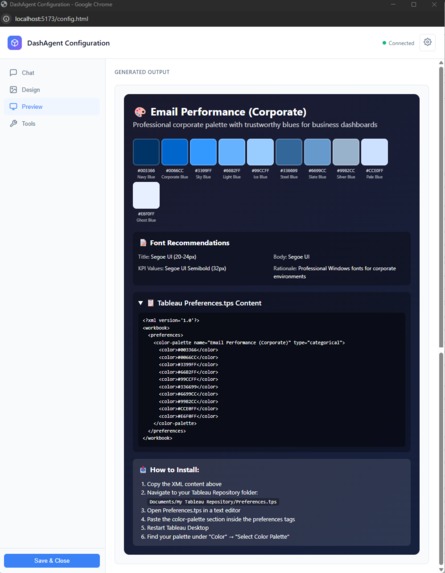Select the Ghost Blue swatch

click(146, 195)
